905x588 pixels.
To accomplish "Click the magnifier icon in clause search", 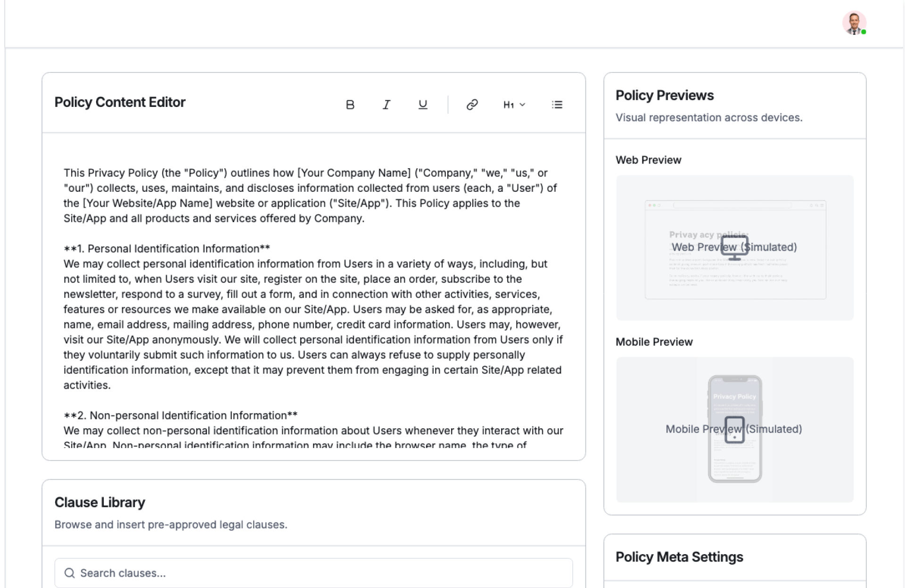I will coord(70,573).
